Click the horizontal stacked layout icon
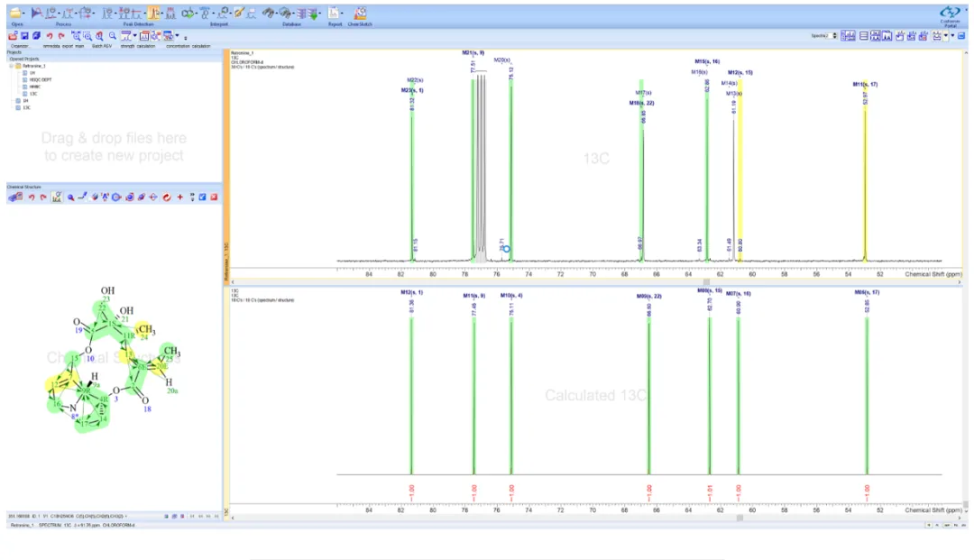Image resolution: width=974 pixels, height=560 pixels. pyautogui.click(x=863, y=36)
